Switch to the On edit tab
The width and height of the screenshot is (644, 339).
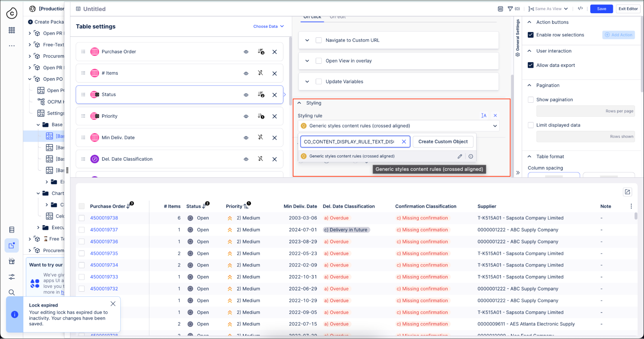(338, 17)
